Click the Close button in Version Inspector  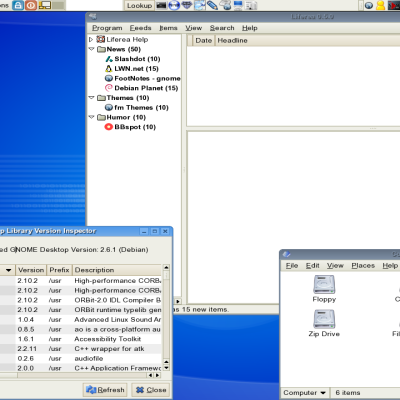click(151, 390)
